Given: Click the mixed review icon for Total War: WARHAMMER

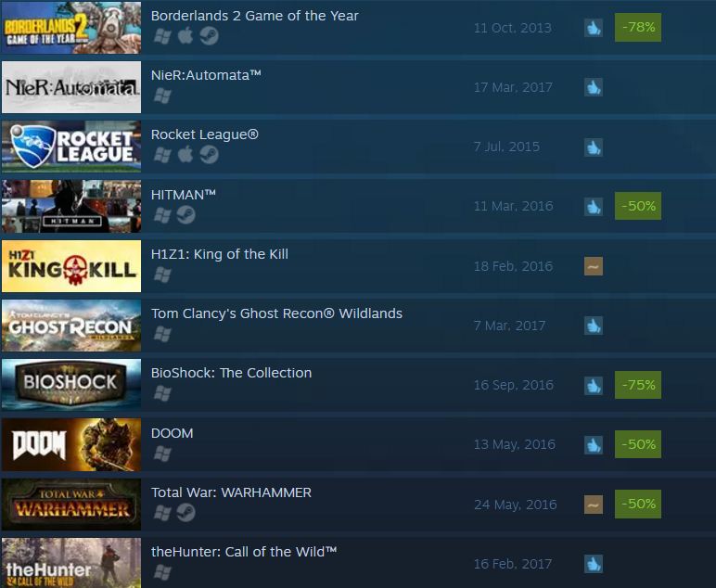Looking at the screenshot, I should pyautogui.click(x=594, y=505).
